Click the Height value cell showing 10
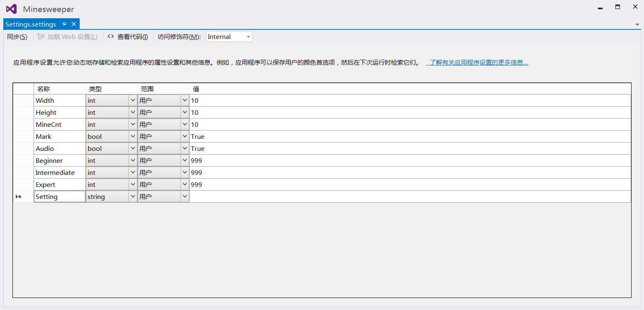644x310 pixels. coord(410,112)
